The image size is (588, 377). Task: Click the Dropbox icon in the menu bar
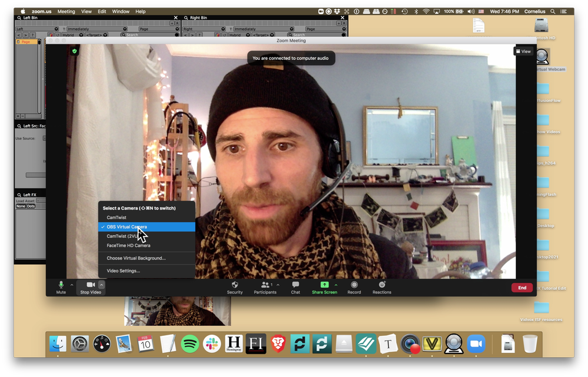tap(337, 12)
